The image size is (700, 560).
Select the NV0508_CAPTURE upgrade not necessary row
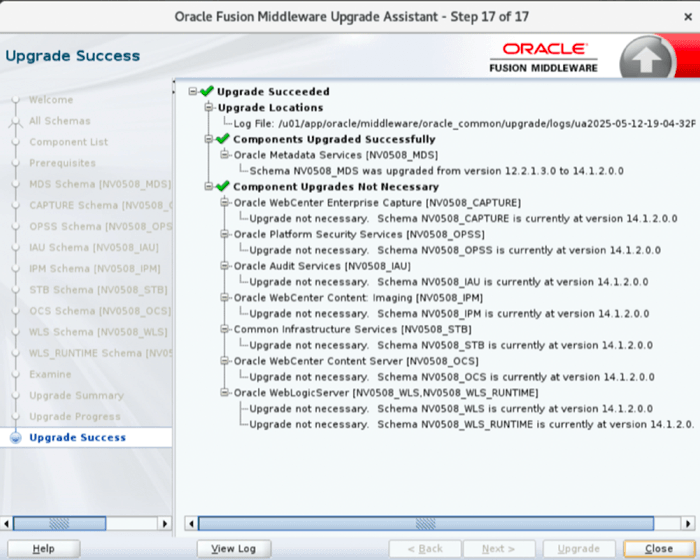(463, 218)
